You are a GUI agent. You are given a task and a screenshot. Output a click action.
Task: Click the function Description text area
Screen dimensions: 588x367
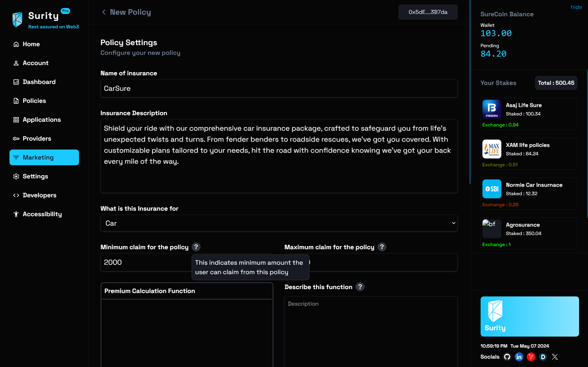(371, 331)
